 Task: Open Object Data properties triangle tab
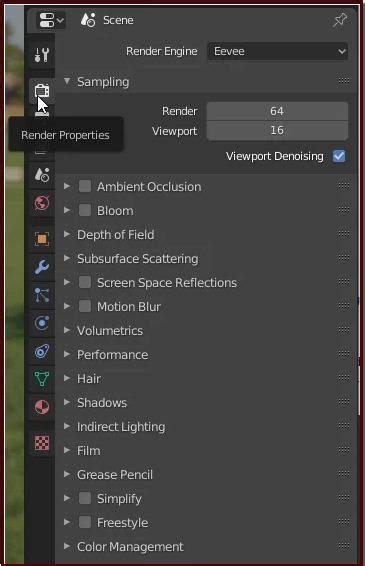coord(42,379)
